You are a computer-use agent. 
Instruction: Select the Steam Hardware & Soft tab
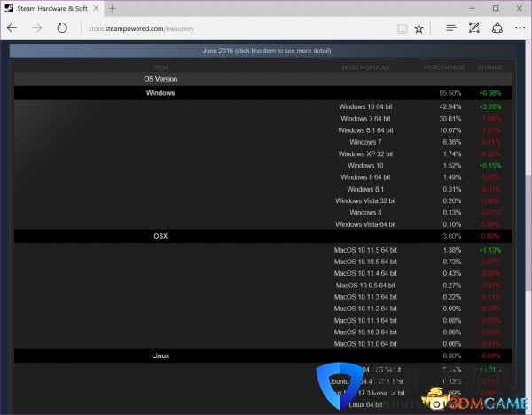(52, 9)
